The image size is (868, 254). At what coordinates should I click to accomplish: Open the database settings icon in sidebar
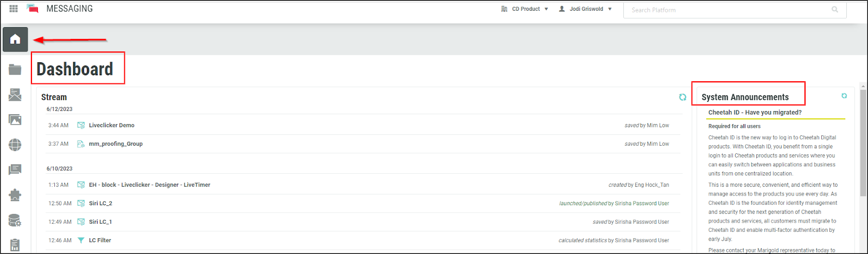point(15,220)
